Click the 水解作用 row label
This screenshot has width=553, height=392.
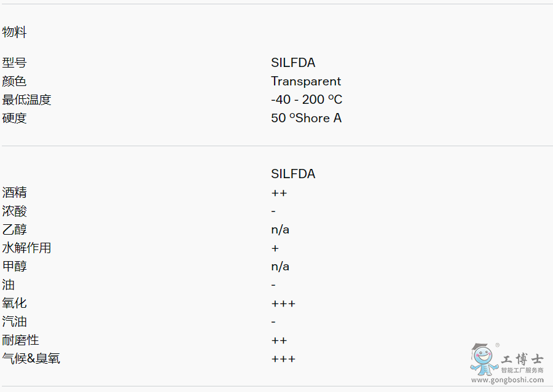(x=26, y=248)
